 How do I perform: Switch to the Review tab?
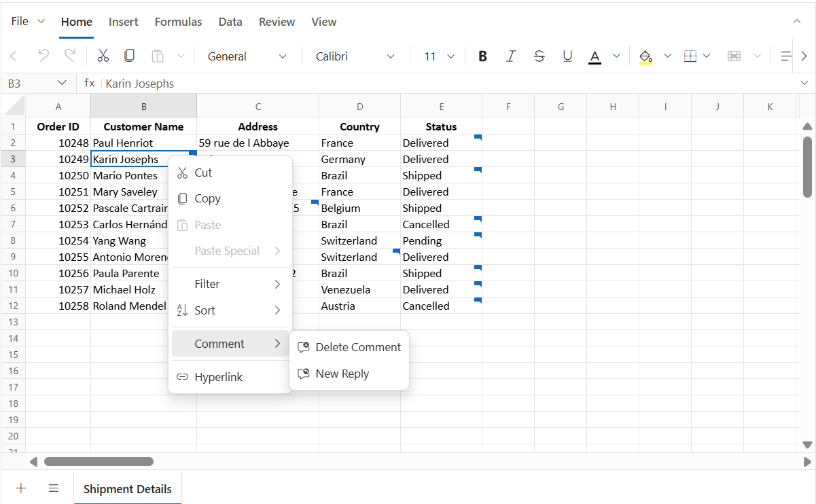pyautogui.click(x=277, y=22)
